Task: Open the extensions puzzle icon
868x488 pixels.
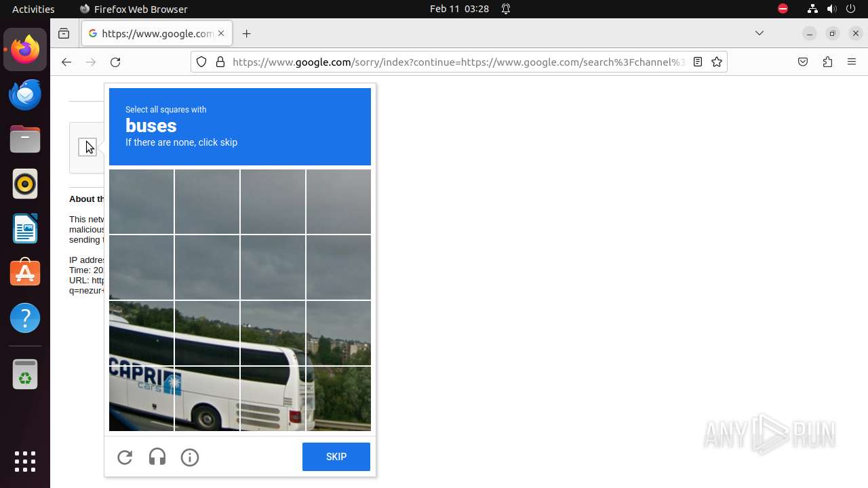Action: pyautogui.click(x=827, y=62)
